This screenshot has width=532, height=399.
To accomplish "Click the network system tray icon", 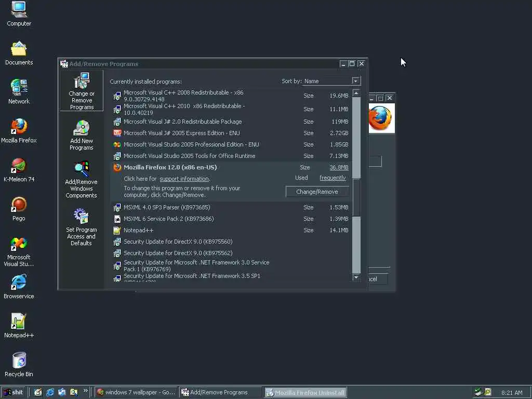I will [478, 392].
